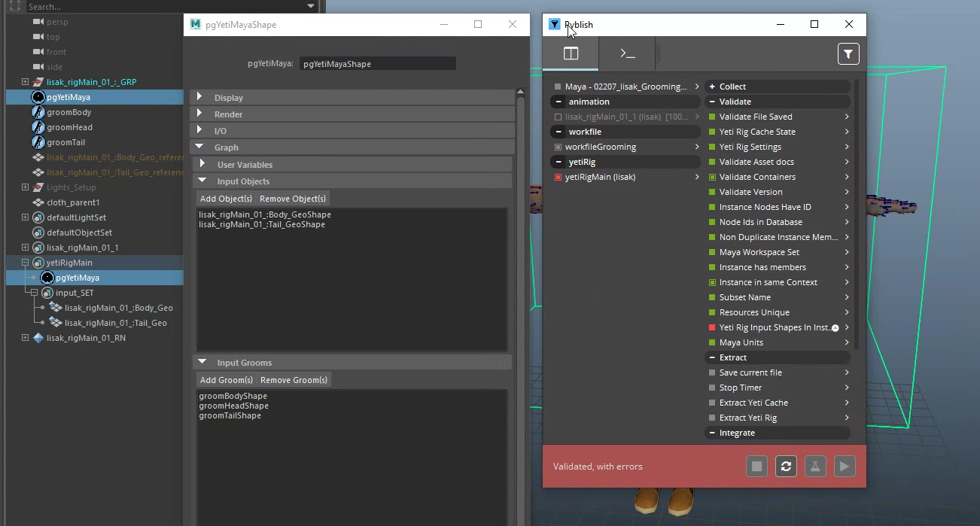Collapse the Graph section
This screenshot has width=980, height=526.
point(199,147)
